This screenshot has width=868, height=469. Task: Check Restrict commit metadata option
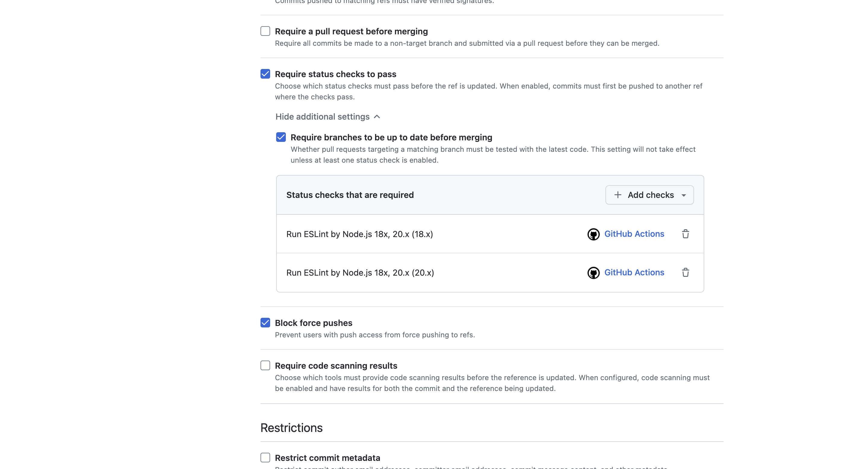(x=265, y=458)
